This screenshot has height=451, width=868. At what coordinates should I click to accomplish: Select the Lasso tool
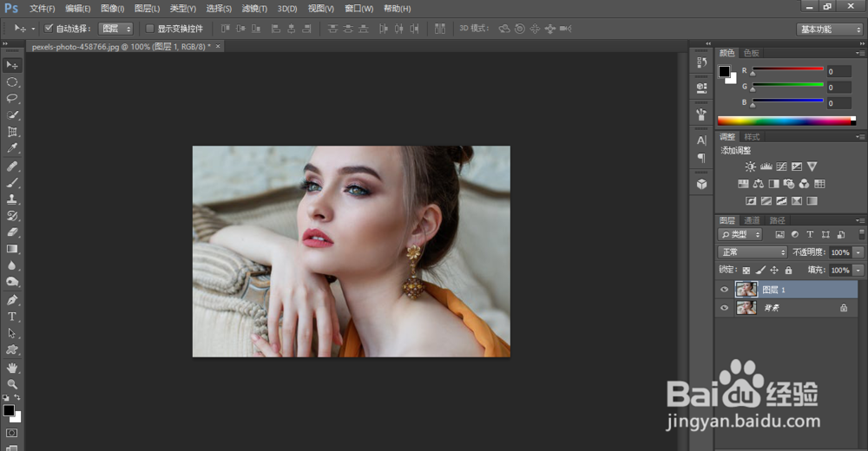click(12, 98)
